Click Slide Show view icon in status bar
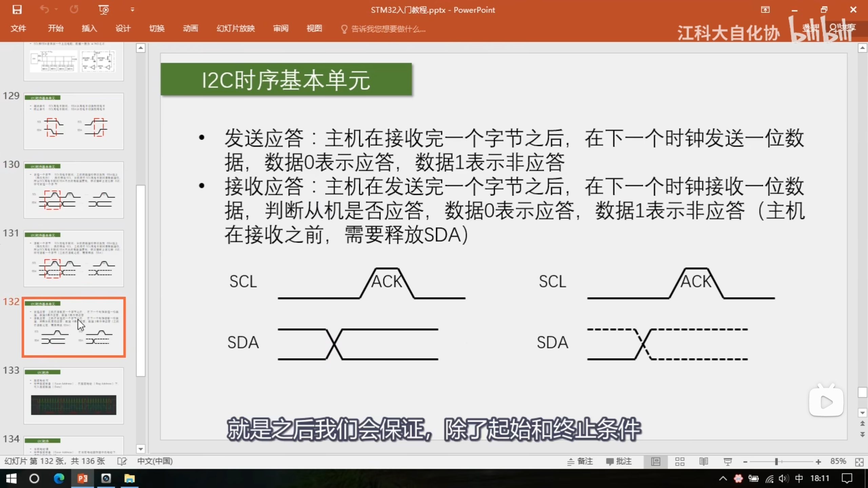Screen dimensions: 868x488 pos(727,462)
